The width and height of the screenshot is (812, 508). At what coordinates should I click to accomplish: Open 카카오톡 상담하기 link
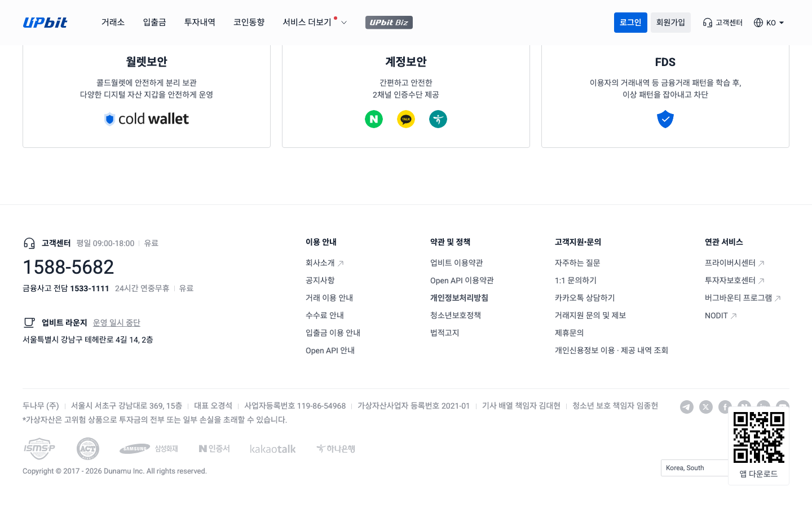click(x=585, y=298)
